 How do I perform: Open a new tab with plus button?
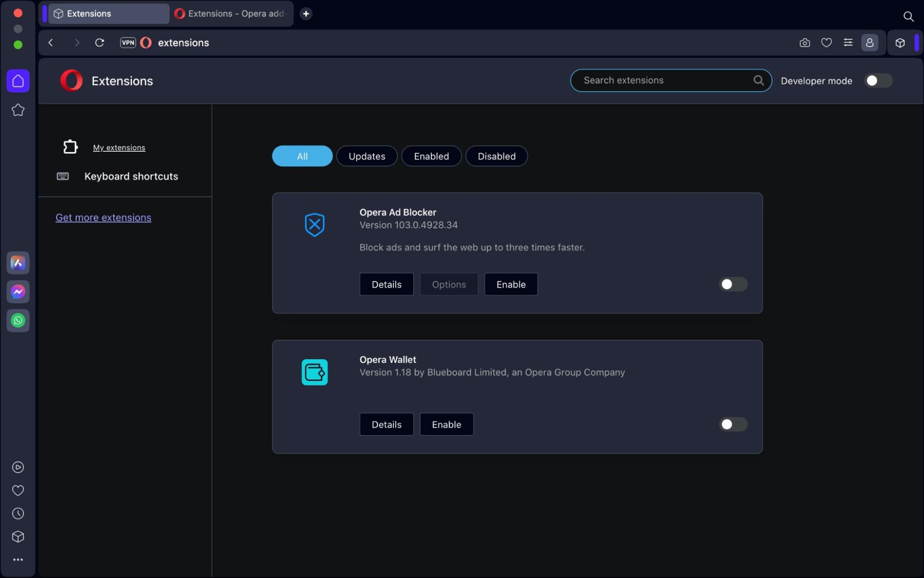[306, 14]
